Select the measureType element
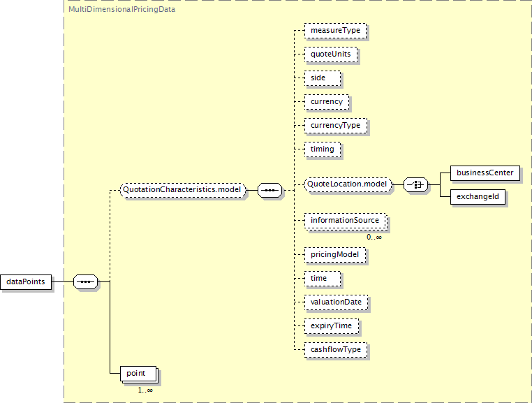Image resolution: width=532 pixels, height=403 pixels. (x=336, y=31)
